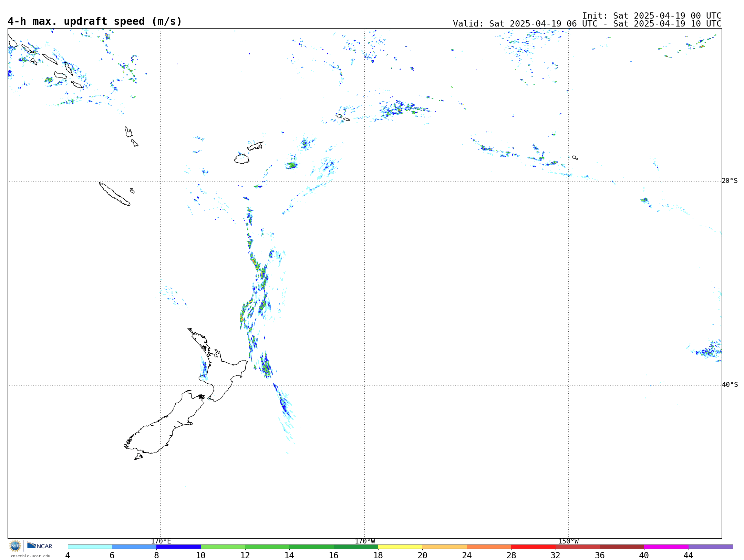Click the magenta 40–44 colorbar swatch

(666, 547)
